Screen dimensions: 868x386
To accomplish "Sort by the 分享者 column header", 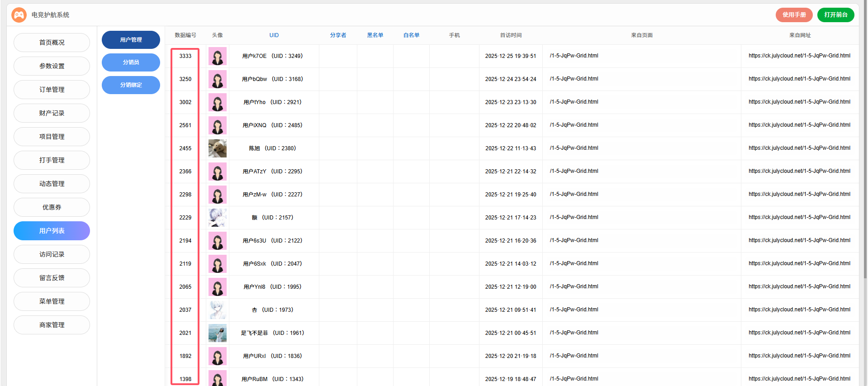I will (x=338, y=35).
